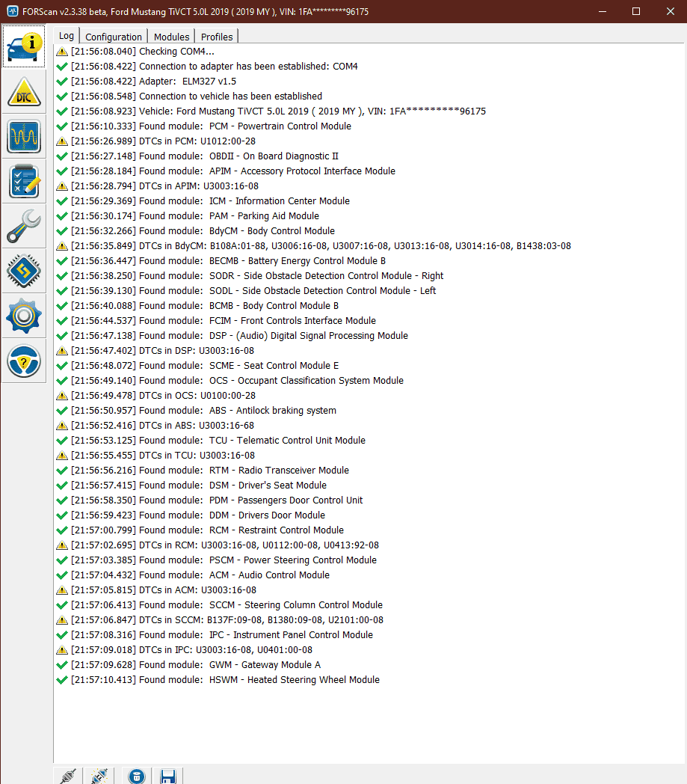The width and height of the screenshot is (687, 784).
Task: Select 'Found module: ABS - Antilock braking system'
Action: [197, 411]
